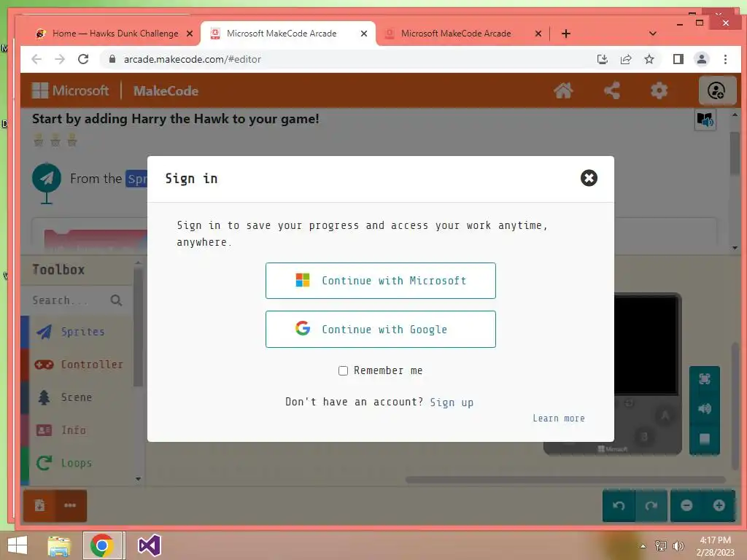Click the toolbox search magnifier icon
747x560 pixels.
tap(116, 300)
